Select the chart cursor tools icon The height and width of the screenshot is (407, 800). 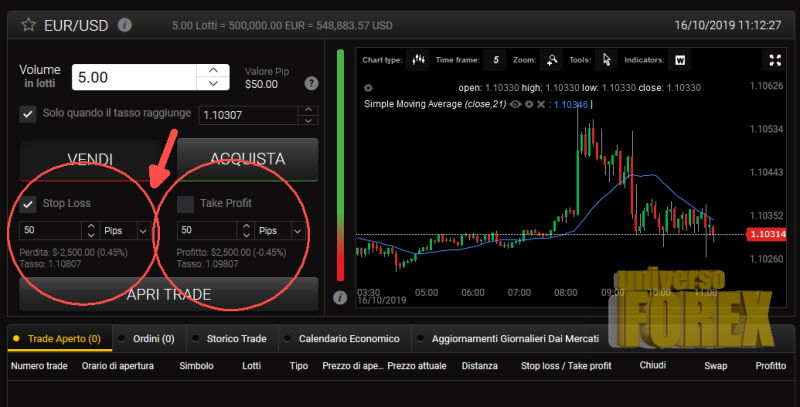606,60
